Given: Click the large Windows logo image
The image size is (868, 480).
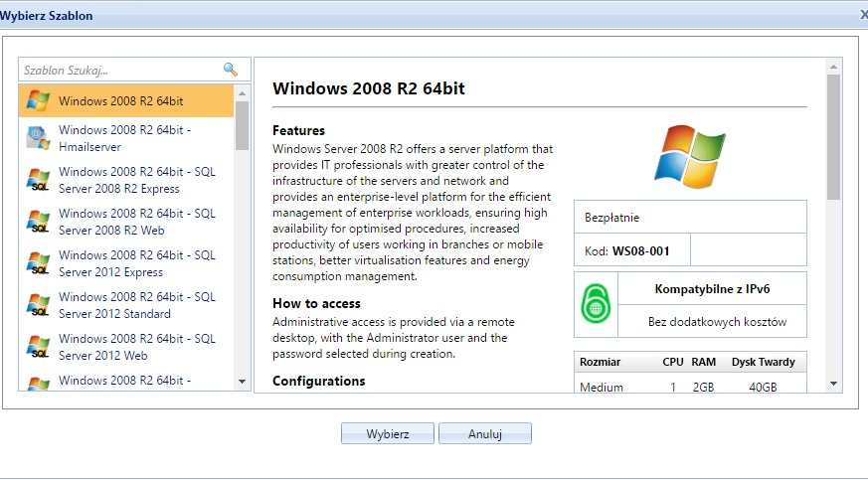Looking at the screenshot, I should [689, 156].
